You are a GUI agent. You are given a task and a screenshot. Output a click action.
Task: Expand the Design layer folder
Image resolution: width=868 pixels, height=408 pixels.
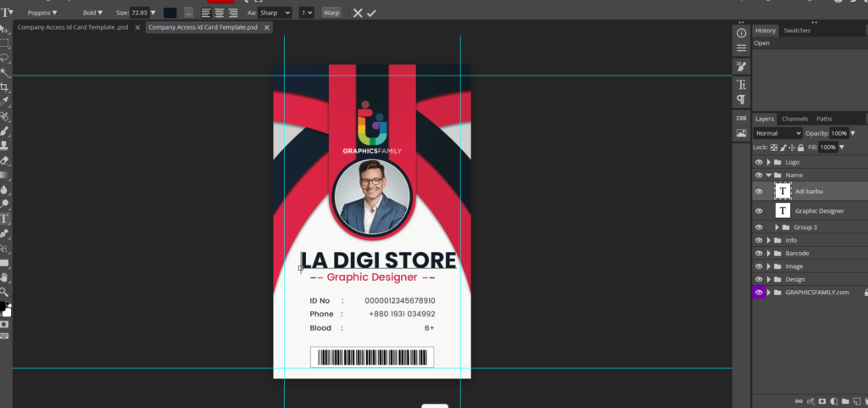coord(769,279)
